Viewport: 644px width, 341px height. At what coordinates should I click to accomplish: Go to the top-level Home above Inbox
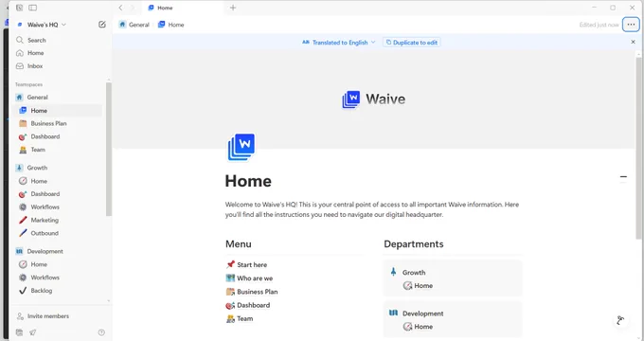(x=35, y=53)
